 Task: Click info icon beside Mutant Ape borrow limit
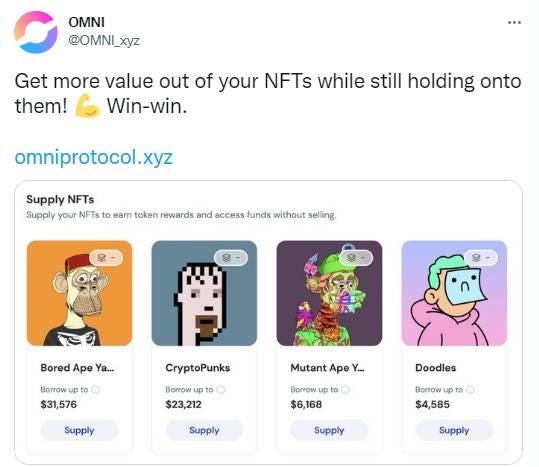(346, 389)
